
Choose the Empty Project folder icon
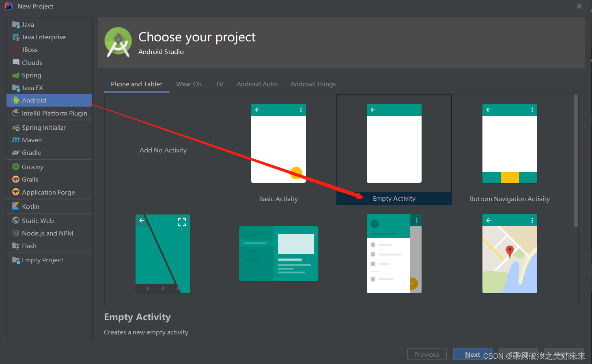(16, 260)
